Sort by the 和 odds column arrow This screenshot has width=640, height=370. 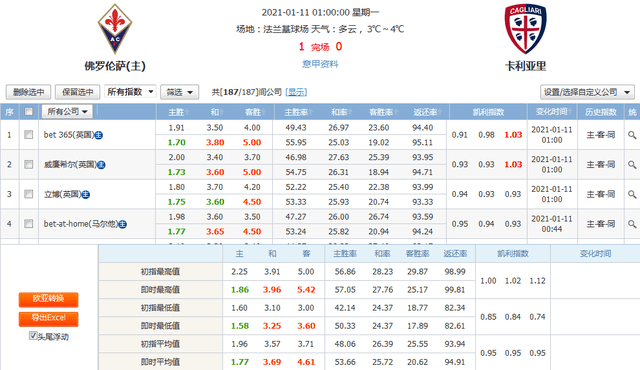click(x=222, y=112)
